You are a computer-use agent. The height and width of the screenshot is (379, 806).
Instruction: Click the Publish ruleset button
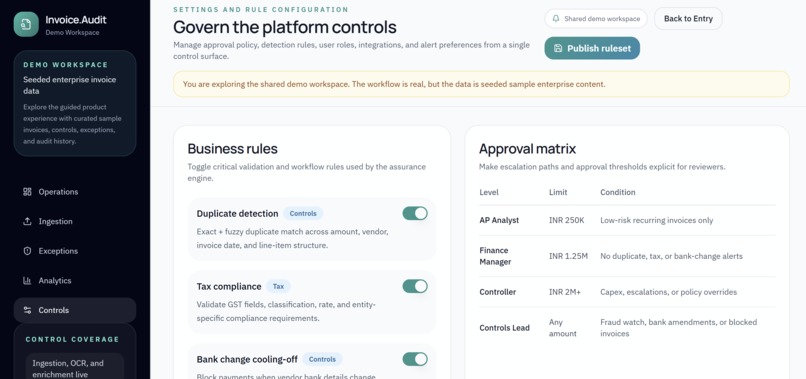point(592,48)
